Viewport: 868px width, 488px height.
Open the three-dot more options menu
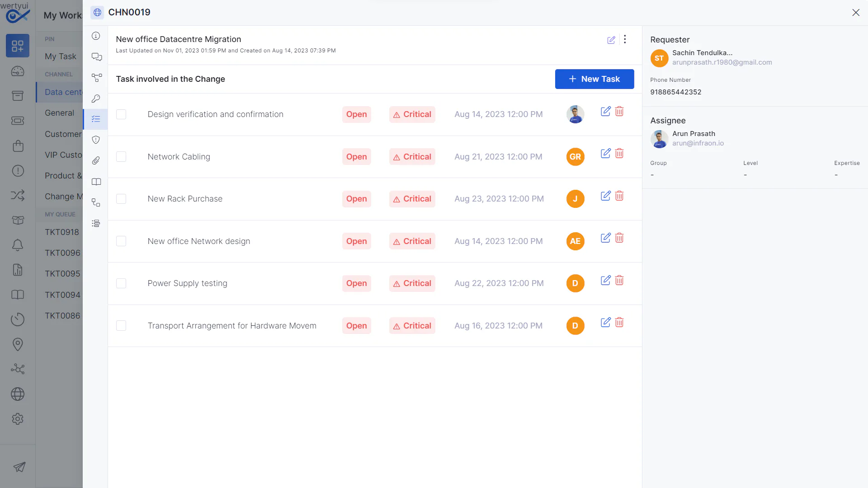[625, 39]
